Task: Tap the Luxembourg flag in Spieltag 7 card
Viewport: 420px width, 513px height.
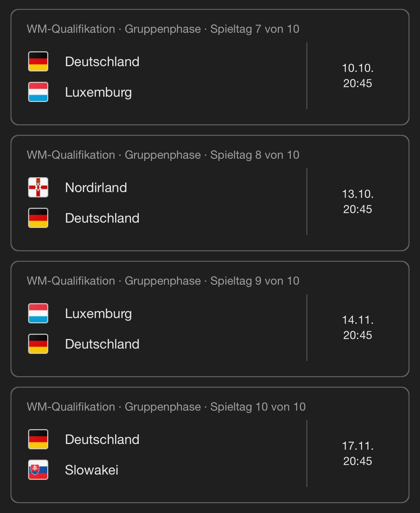Action: coord(38,92)
